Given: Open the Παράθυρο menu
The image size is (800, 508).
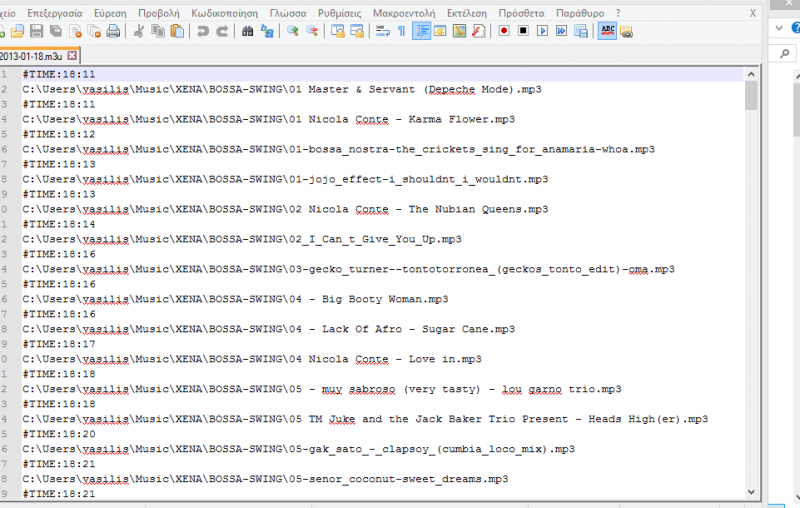Looking at the screenshot, I should 580,13.
